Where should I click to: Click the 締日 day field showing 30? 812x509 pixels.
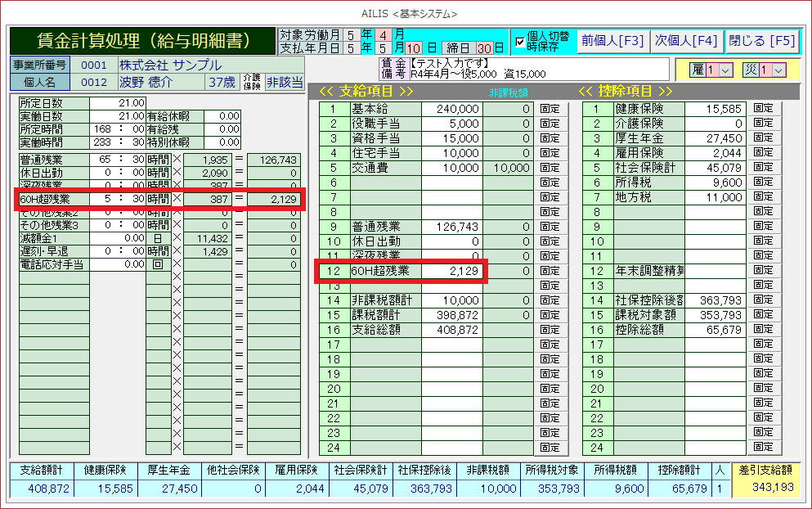click(484, 48)
